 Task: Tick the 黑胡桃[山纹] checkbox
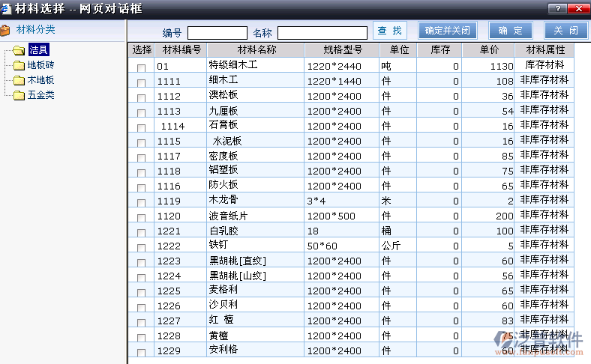click(141, 278)
